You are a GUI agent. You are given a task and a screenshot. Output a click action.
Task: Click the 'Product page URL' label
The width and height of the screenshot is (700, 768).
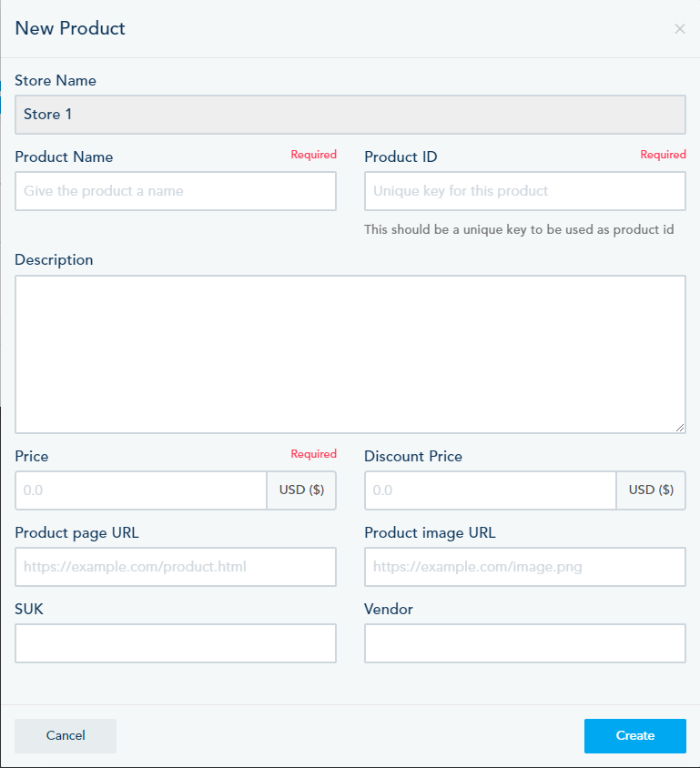point(76,533)
